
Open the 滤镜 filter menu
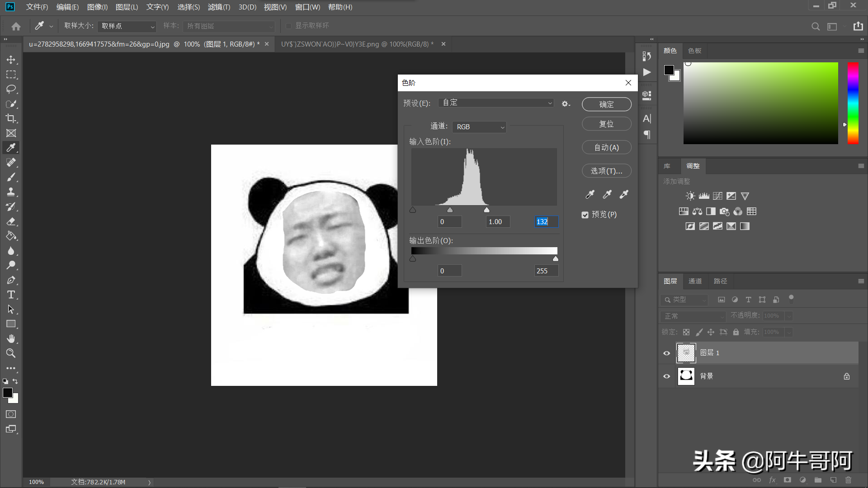[x=219, y=7]
